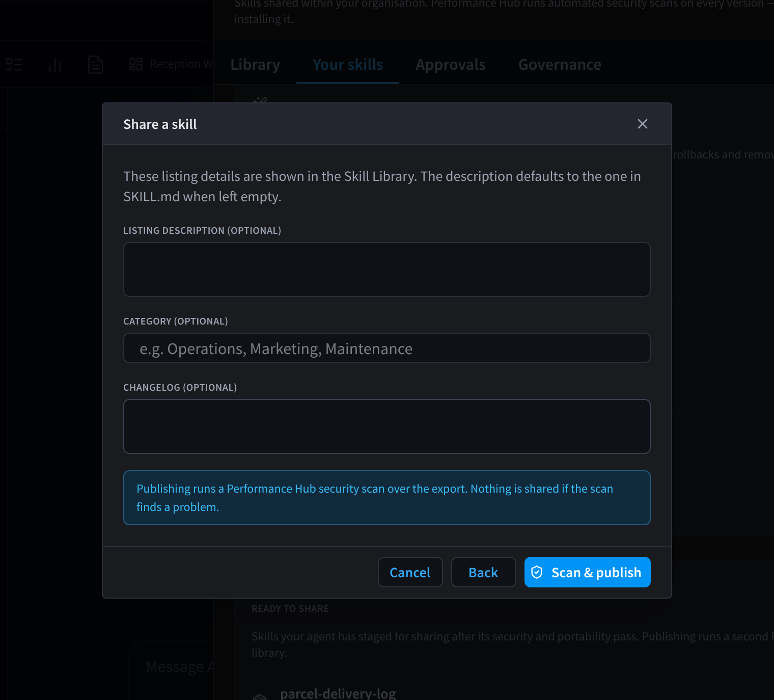Open the bar chart analytics icon
The image size is (774, 700).
(x=55, y=65)
